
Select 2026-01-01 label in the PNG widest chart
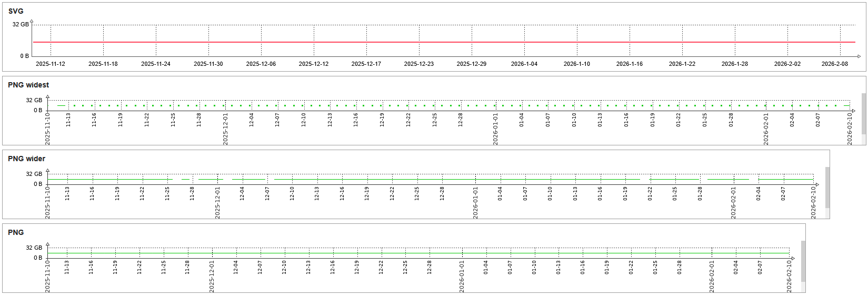pos(495,129)
